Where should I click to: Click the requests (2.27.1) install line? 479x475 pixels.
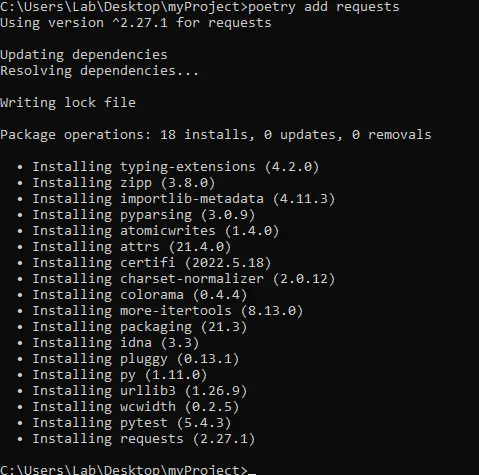(136, 439)
